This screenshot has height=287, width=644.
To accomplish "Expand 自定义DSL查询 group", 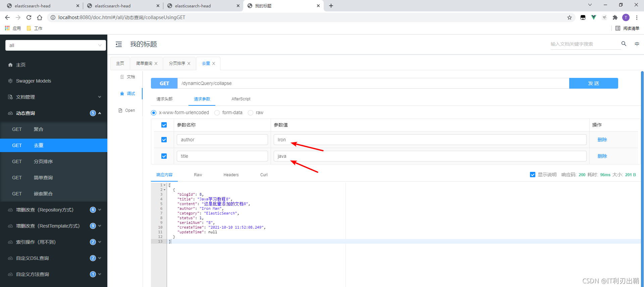I will 100,258.
